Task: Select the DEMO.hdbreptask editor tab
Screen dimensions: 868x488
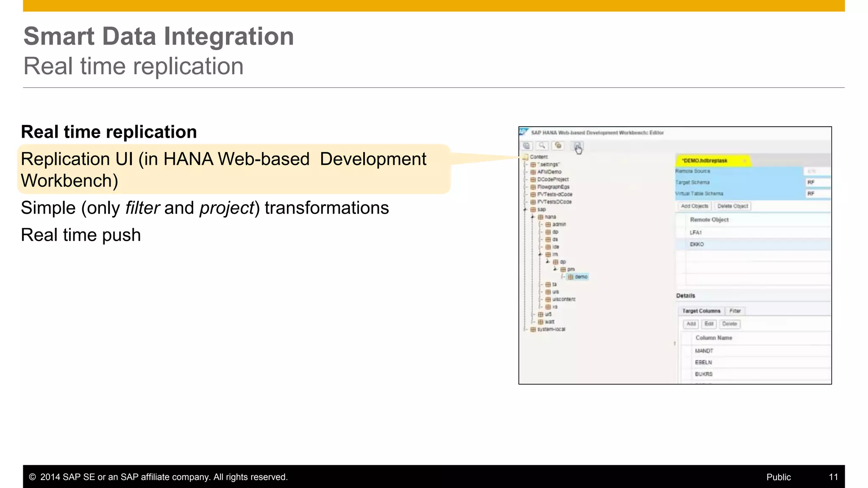Action: (x=704, y=161)
